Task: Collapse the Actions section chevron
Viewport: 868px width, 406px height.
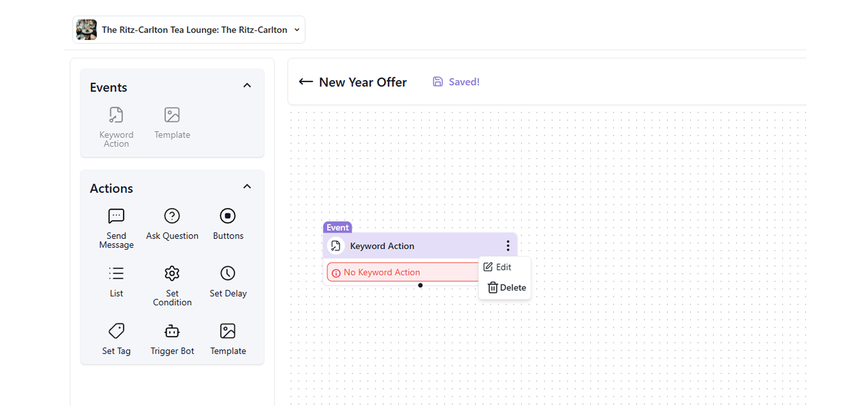Action: 247,186
